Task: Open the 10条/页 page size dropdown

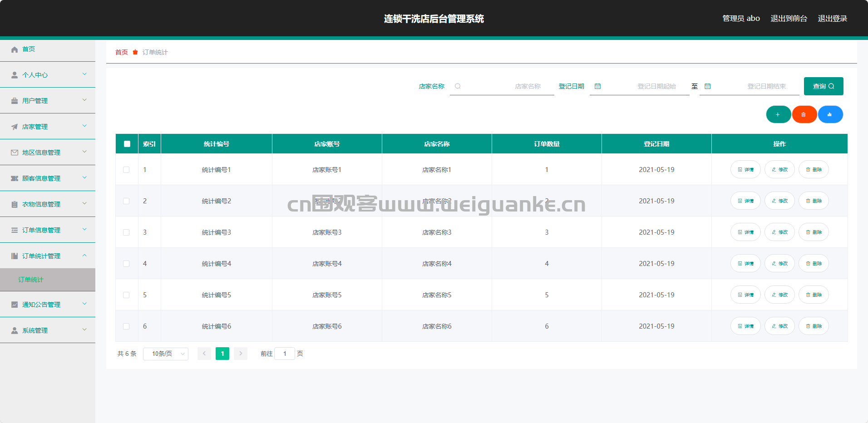Action: (166, 354)
